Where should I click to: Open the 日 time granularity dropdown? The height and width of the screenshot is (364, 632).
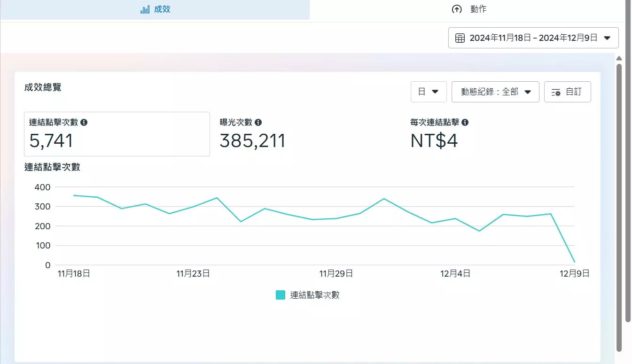point(429,92)
